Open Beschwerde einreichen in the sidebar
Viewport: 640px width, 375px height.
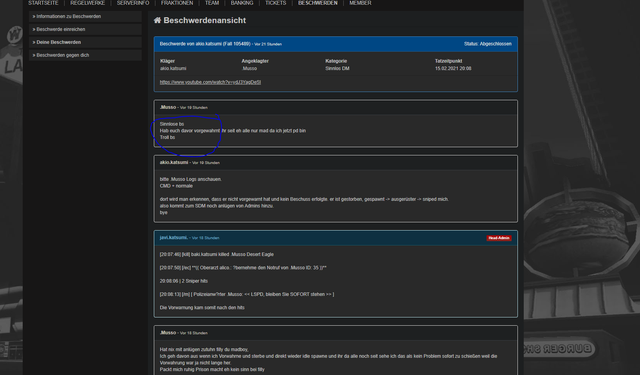coord(85,29)
